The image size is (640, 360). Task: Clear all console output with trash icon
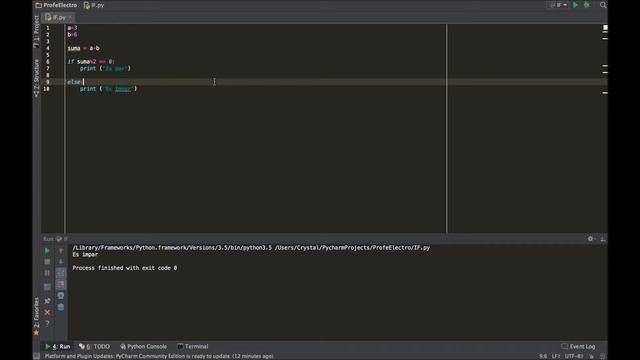point(61,307)
